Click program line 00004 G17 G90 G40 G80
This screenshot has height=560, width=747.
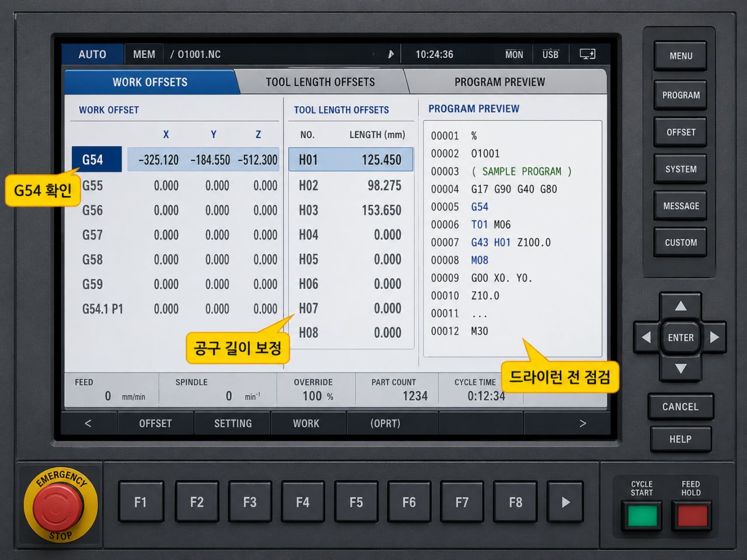pyautogui.click(x=494, y=189)
